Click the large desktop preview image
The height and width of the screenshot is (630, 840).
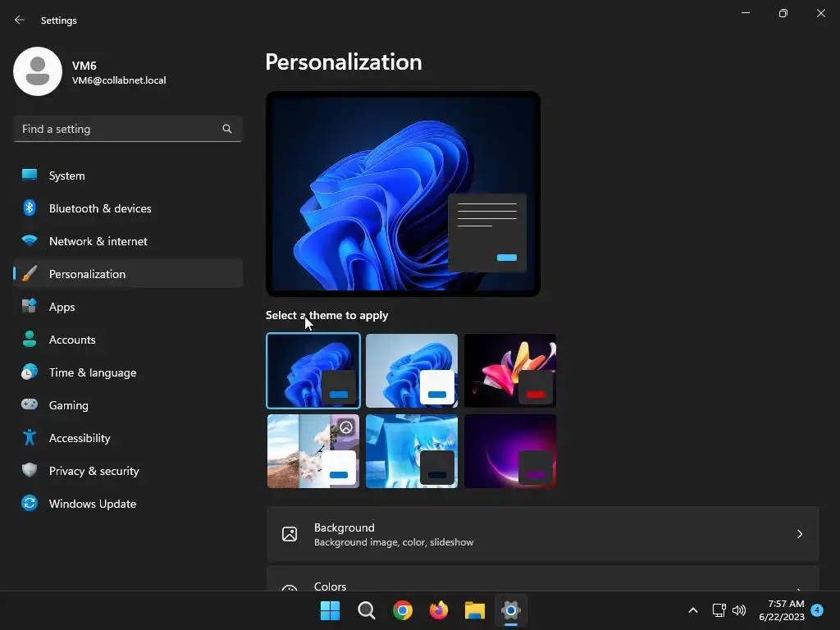click(x=403, y=194)
